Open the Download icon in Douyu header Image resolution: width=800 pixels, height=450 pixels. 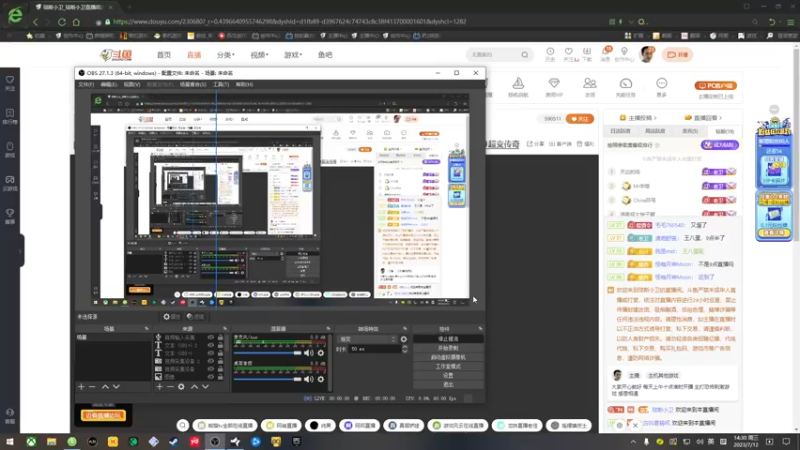click(587, 54)
